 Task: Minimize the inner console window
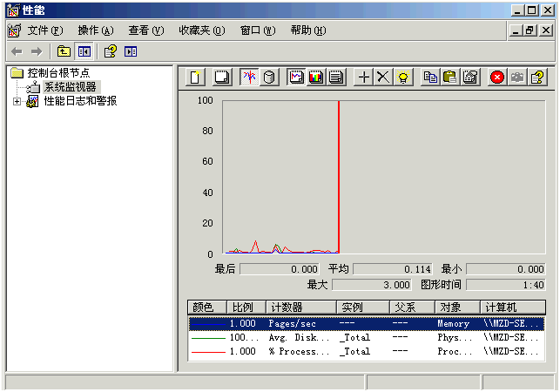coord(515,30)
